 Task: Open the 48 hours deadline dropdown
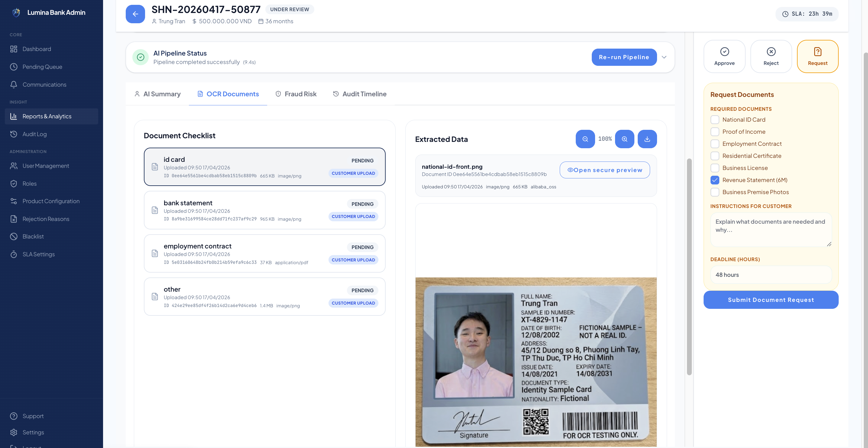click(771, 275)
